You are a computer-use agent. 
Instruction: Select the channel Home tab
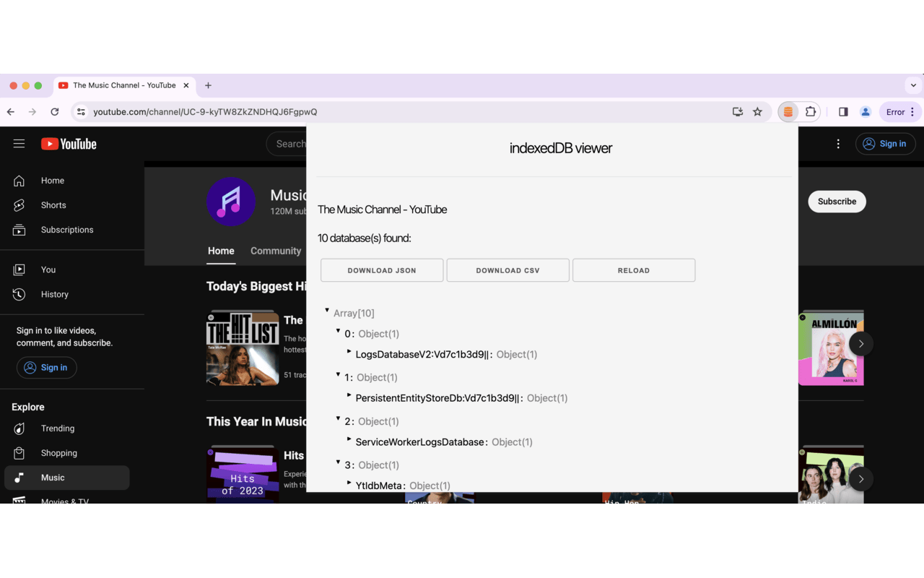point(221,251)
